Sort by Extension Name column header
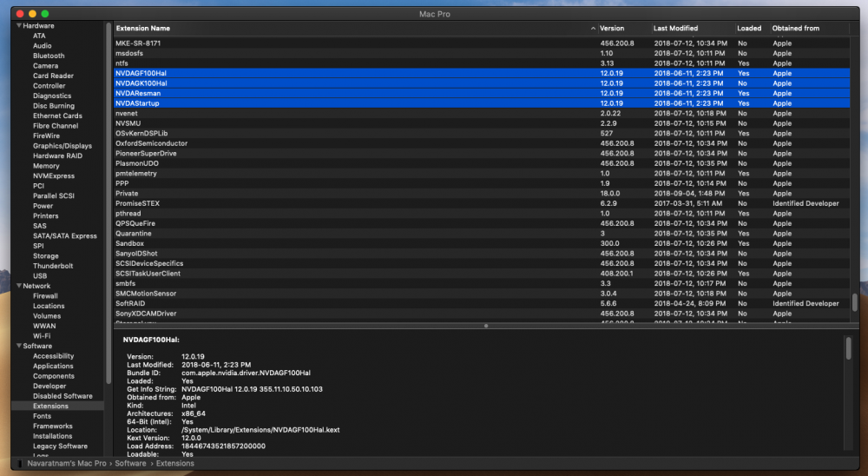This screenshot has width=868, height=476. (x=143, y=29)
